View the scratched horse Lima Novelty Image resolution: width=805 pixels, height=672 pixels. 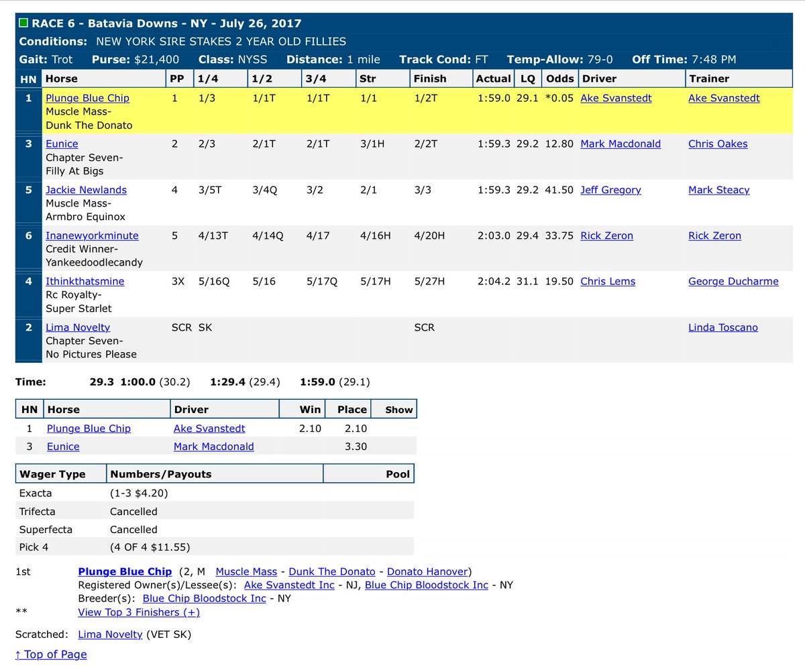click(x=78, y=327)
